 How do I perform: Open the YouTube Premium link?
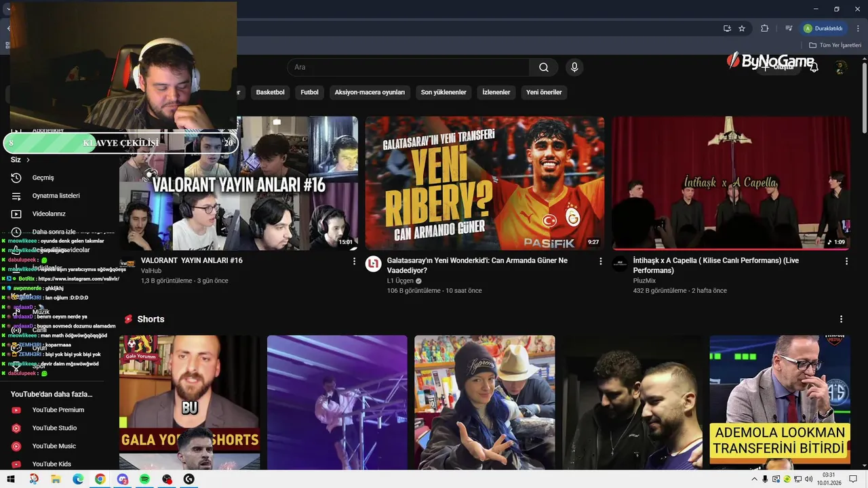[x=58, y=410]
